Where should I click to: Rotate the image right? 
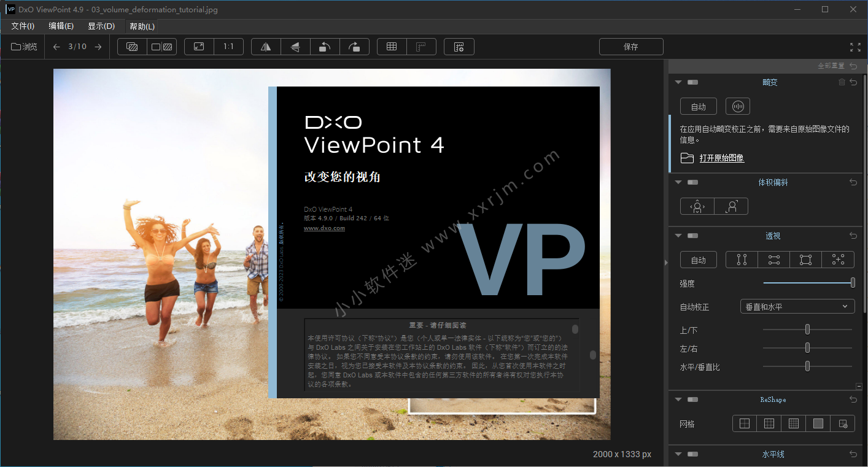tap(354, 47)
